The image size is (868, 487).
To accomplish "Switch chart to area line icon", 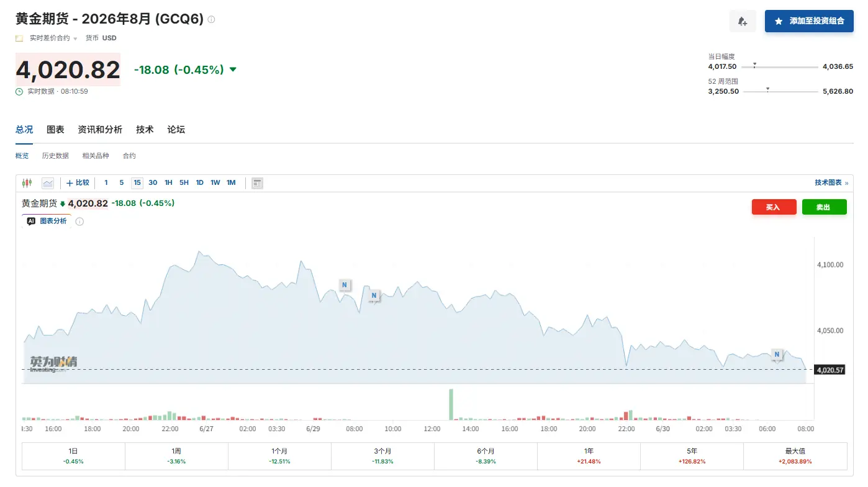I will click(x=48, y=183).
